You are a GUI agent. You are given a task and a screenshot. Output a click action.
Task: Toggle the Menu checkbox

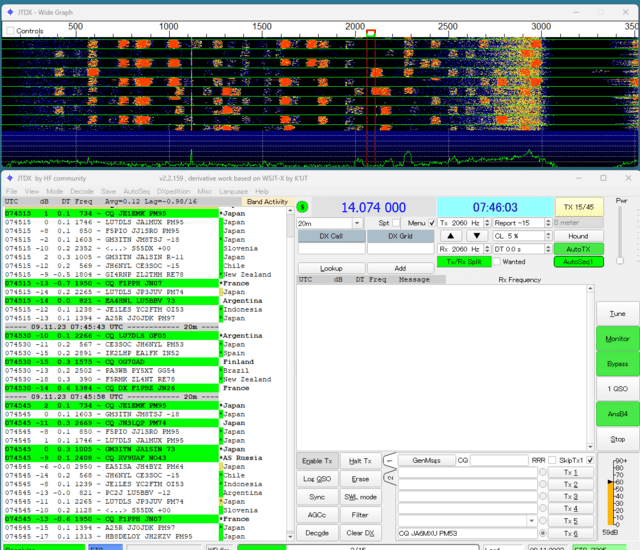click(432, 223)
